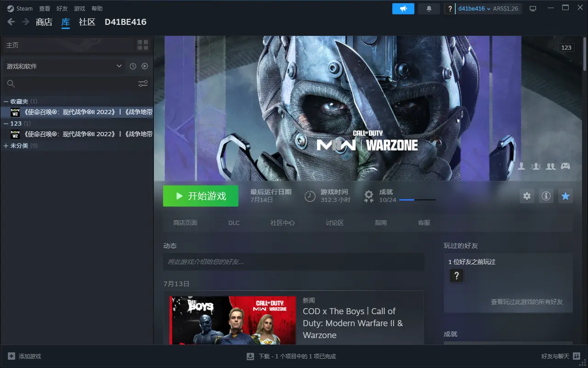The image size is (588, 368).
Task: Click the friends chat icon at bottom right
Action: pos(577,356)
